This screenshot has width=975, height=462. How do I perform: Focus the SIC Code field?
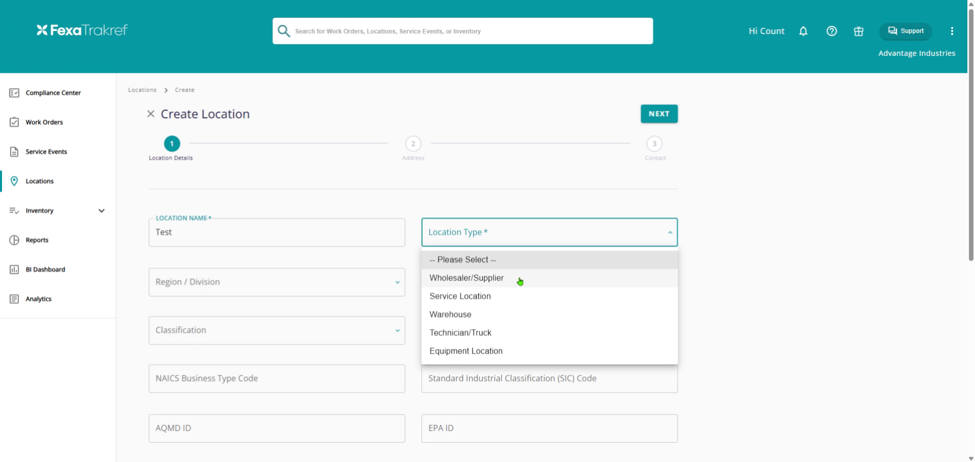(550, 379)
